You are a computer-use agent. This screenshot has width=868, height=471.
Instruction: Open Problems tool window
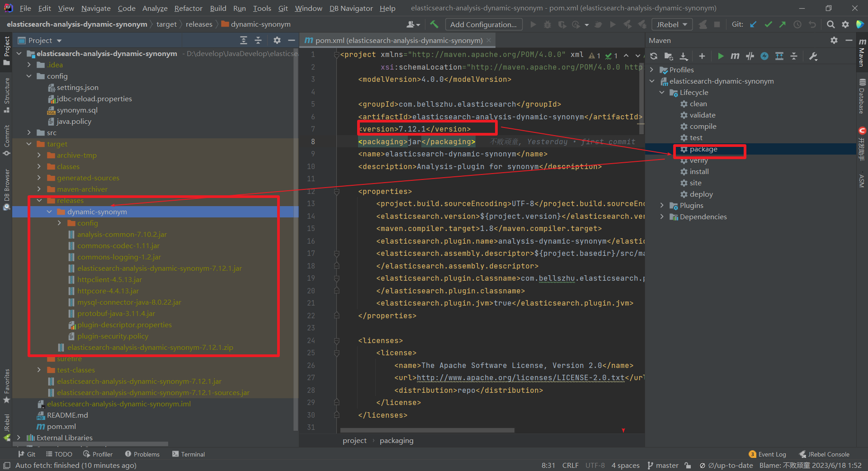click(x=142, y=454)
